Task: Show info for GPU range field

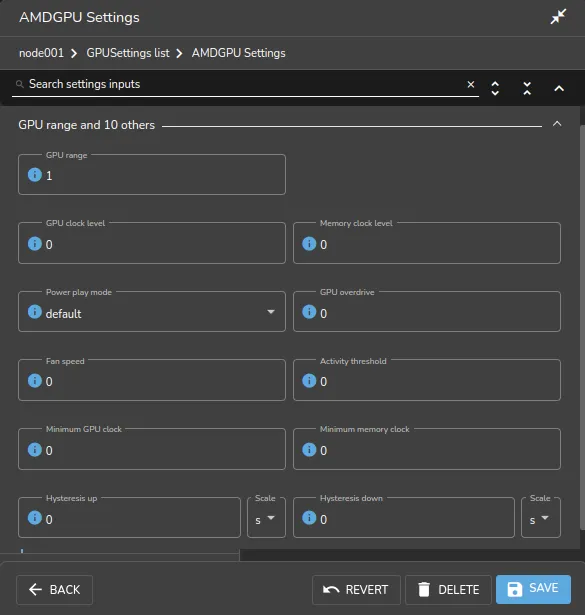Action: [x=35, y=175]
